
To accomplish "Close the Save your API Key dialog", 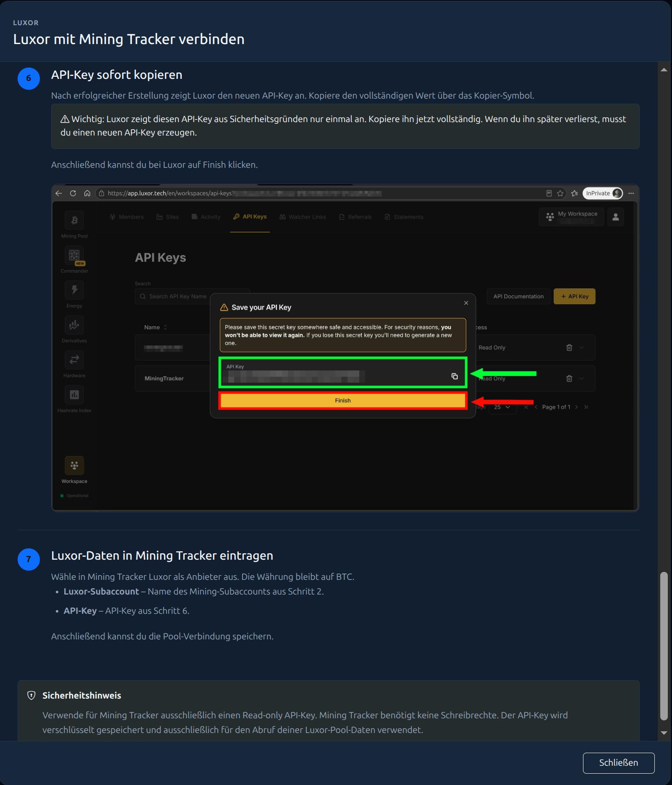I will click(x=466, y=303).
